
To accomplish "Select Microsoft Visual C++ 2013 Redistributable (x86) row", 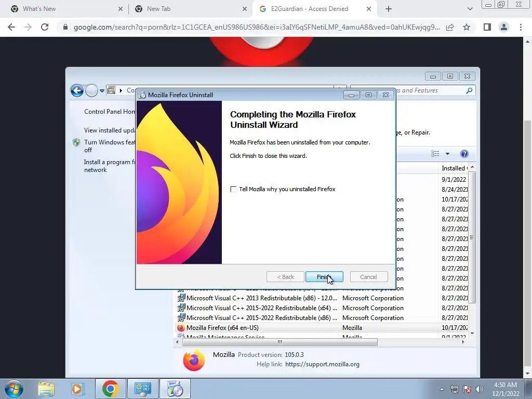I will [x=322, y=298].
